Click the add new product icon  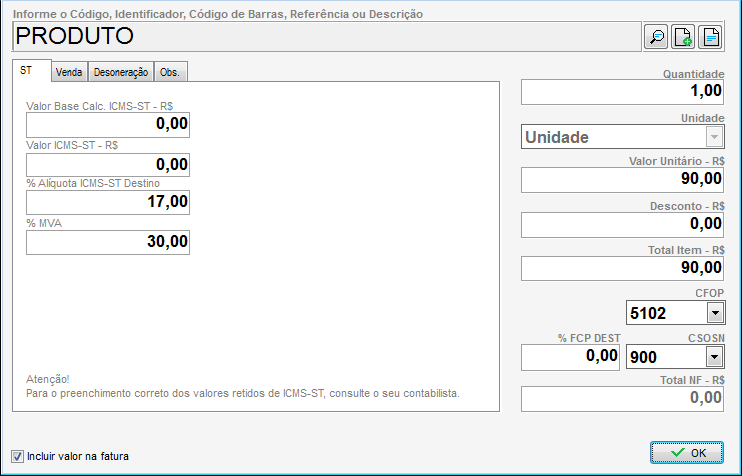point(683,37)
